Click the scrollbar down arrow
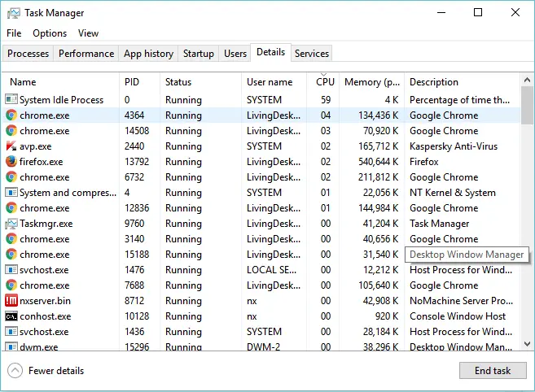 click(x=527, y=344)
